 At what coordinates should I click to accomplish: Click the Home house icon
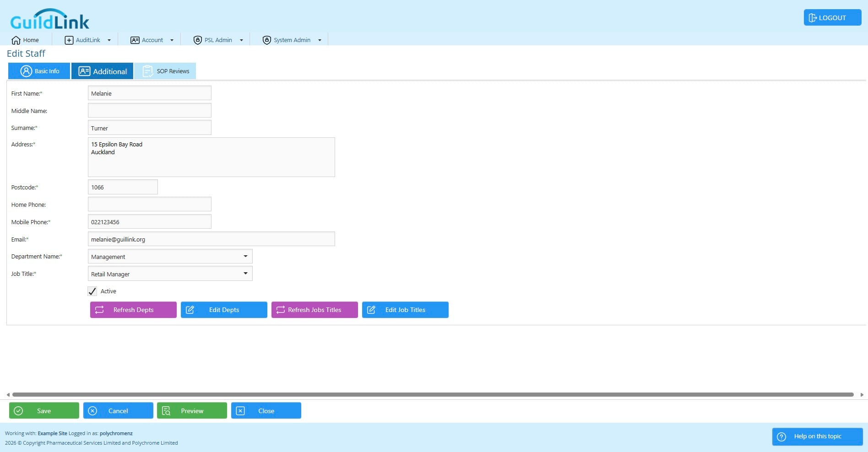click(16, 40)
